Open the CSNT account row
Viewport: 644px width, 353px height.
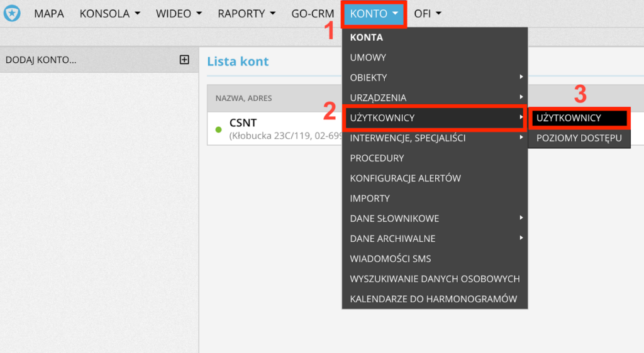pyautogui.click(x=270, y=129)
